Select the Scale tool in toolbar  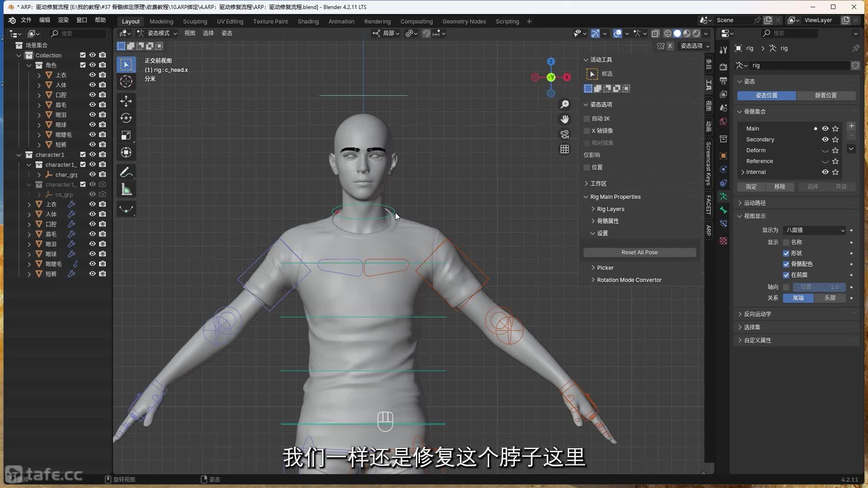pos(126,135)
